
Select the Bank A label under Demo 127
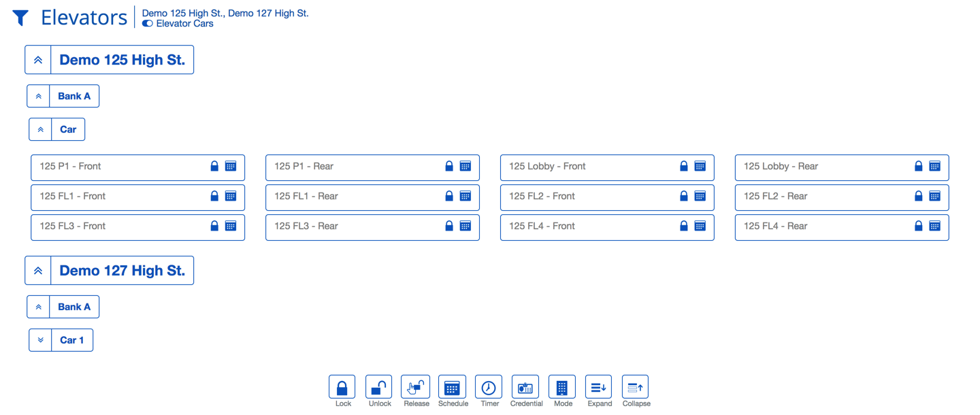pos(74,306)
